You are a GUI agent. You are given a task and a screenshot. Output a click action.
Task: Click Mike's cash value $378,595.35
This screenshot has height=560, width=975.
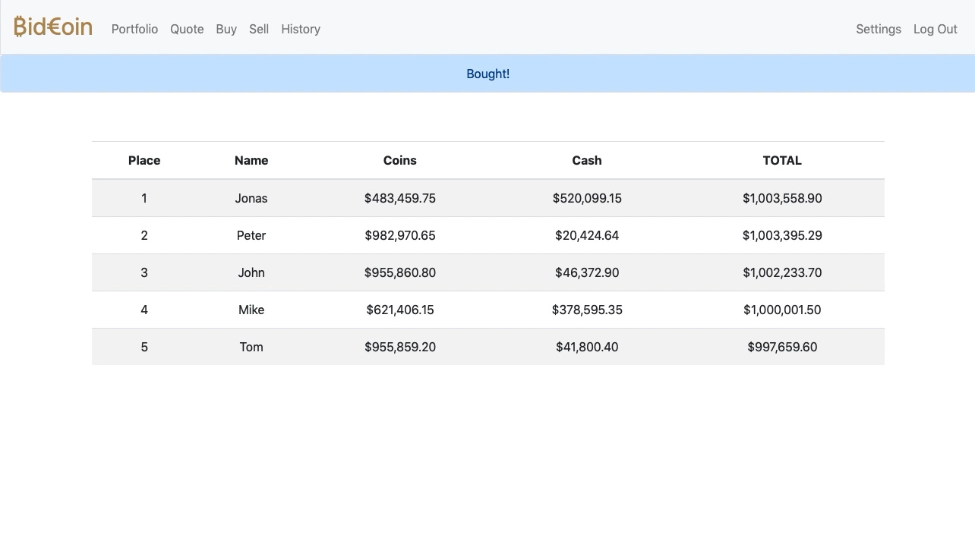[587, 310]
